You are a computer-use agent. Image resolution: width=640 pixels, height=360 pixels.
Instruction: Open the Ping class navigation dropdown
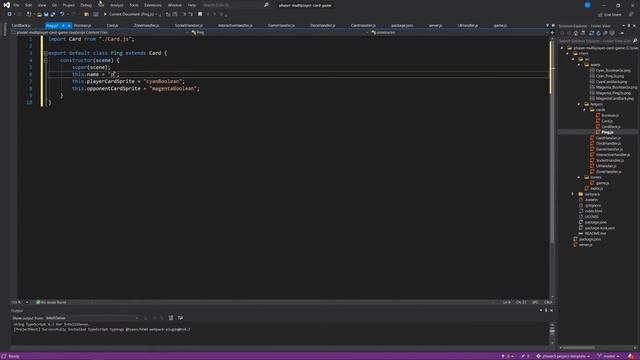[279, 32]
